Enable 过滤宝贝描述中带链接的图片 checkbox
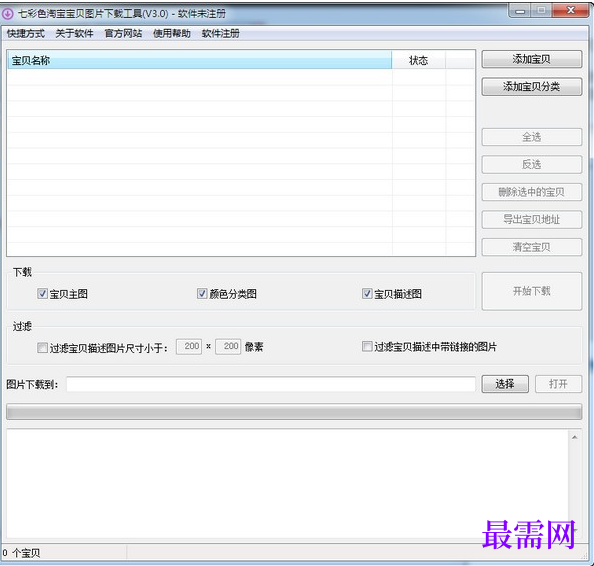 click(367, 347)
